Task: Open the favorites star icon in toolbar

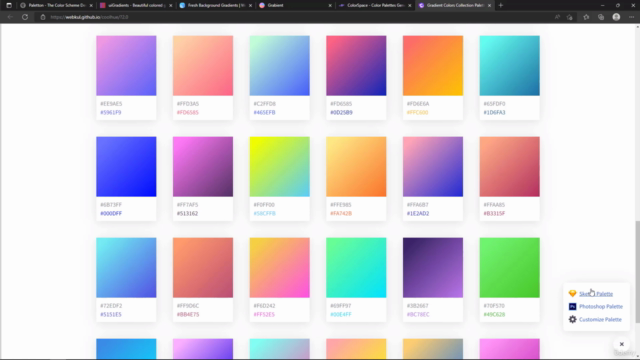Action: pyautogui.click(x=586, y=17)
